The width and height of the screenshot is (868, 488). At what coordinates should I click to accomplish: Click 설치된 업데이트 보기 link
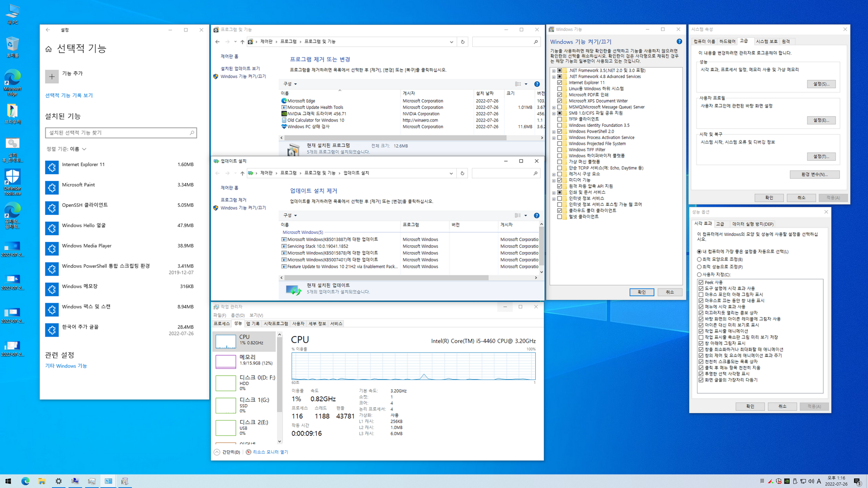pos(240,69)
